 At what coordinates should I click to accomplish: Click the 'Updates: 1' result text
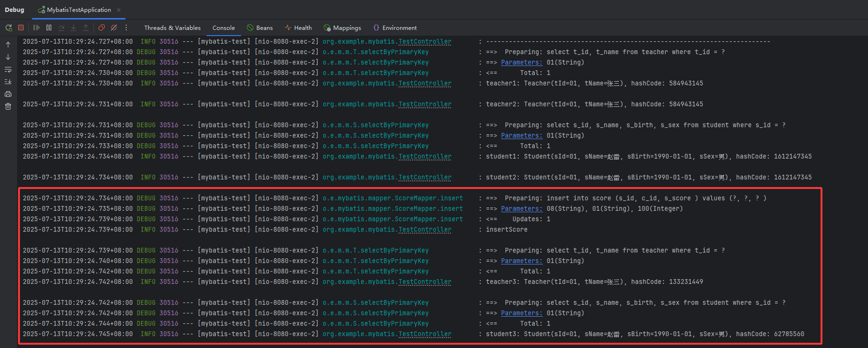[532, 219]
